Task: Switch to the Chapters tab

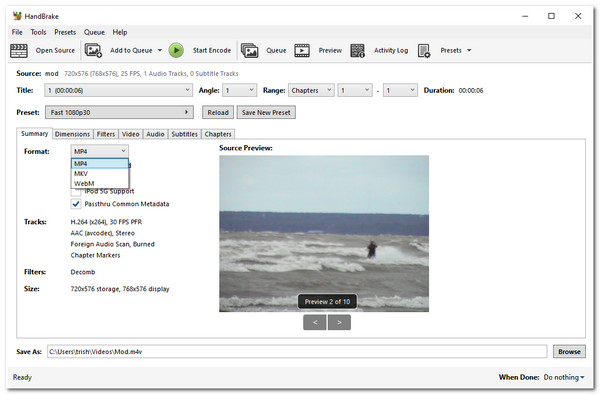Action: (218, 134)
